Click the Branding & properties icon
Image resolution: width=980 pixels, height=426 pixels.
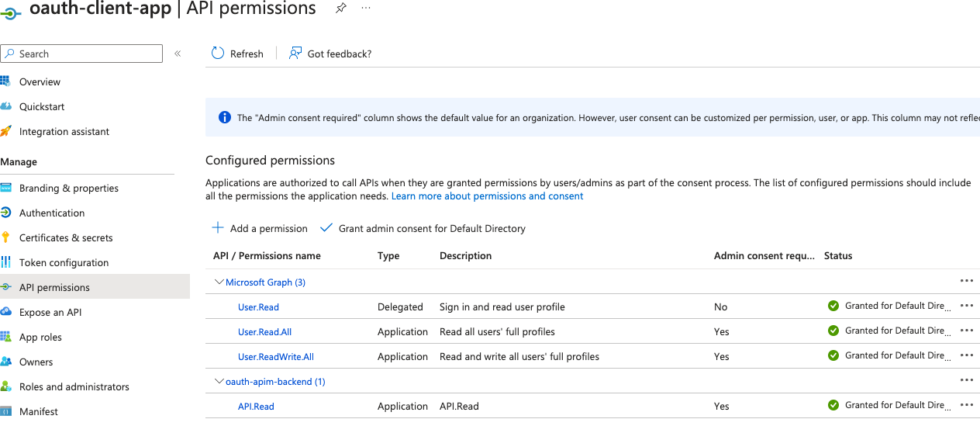[x=5, y=188]
